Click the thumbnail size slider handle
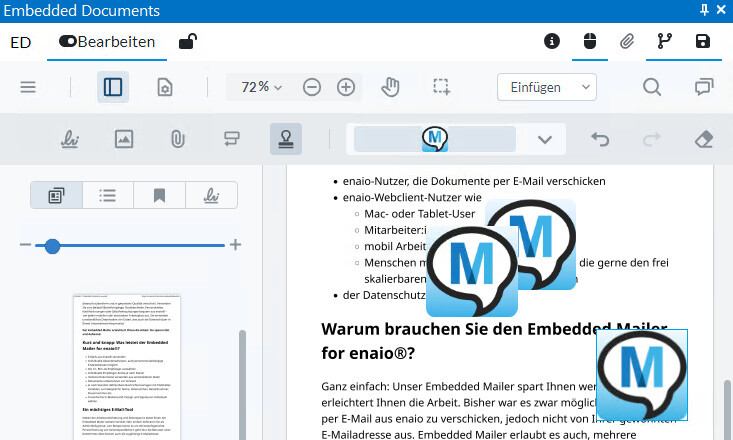 (52, 245)
